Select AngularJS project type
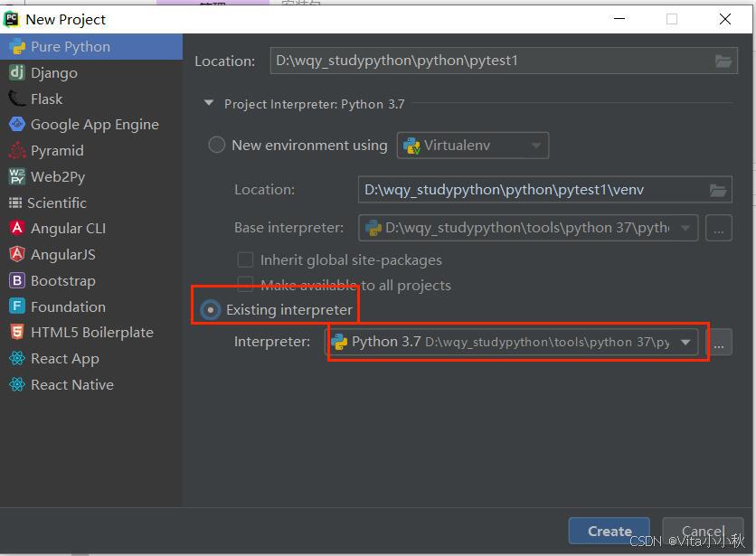The width and height of the screenshot is (756, 556). 91,254
